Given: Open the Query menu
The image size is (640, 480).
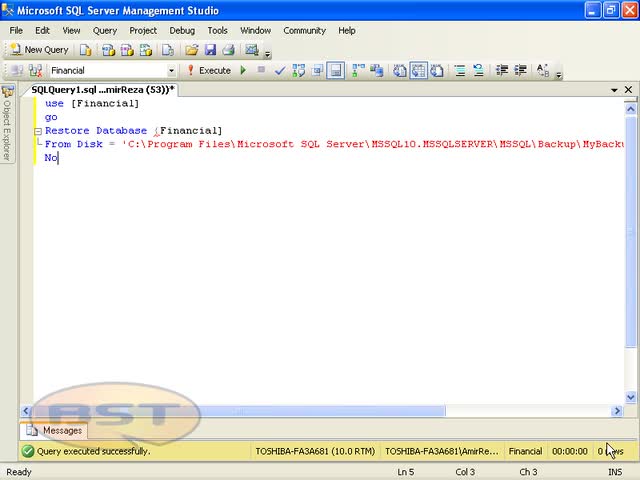Looking at the screenshot, I should tap(104, 31).
